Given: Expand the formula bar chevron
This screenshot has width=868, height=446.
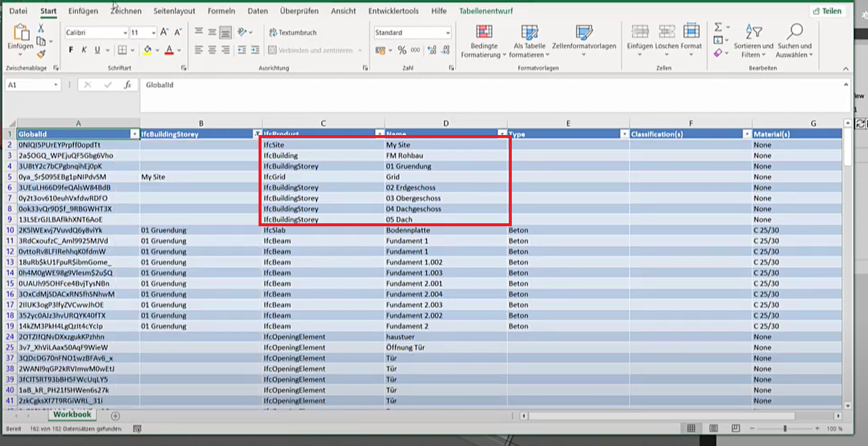Looking at the screenshot, I should [x=846, y=85].
